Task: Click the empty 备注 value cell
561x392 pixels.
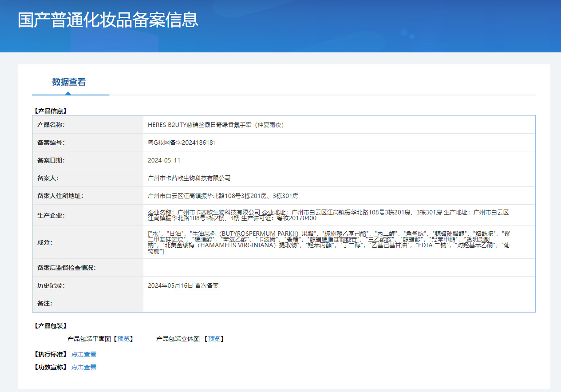Action: [339, 303]
